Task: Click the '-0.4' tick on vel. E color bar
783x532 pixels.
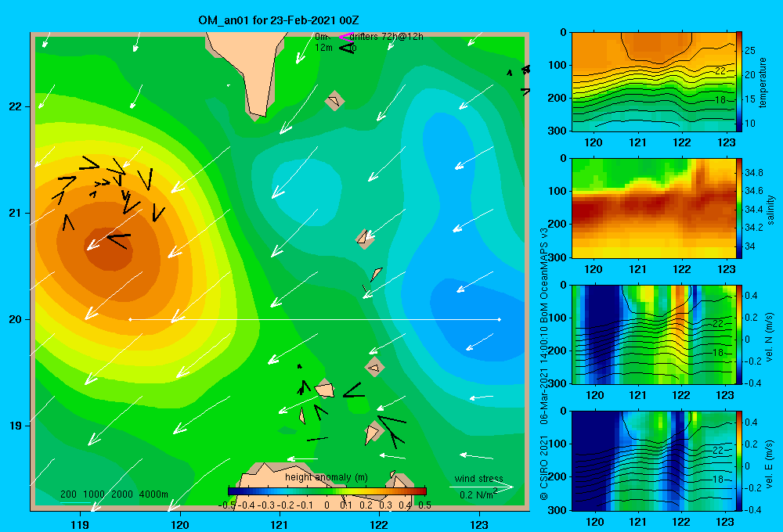Action: (752, 509)
